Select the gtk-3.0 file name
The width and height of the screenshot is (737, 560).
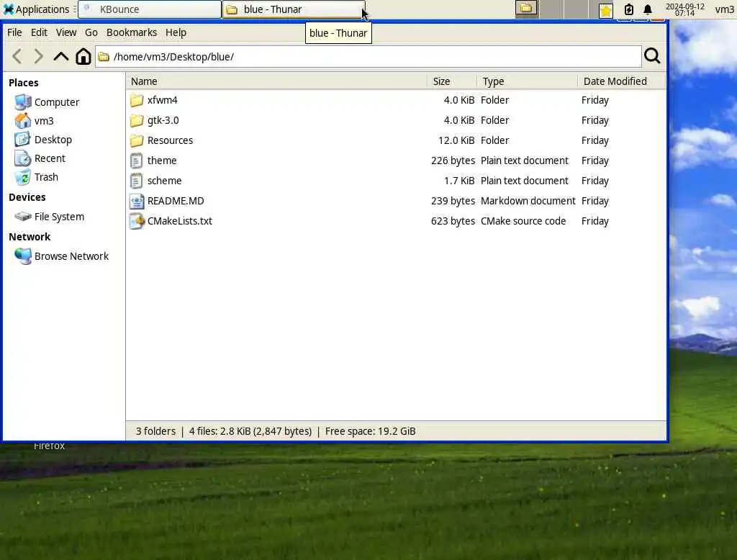click(x=163, y=120)
